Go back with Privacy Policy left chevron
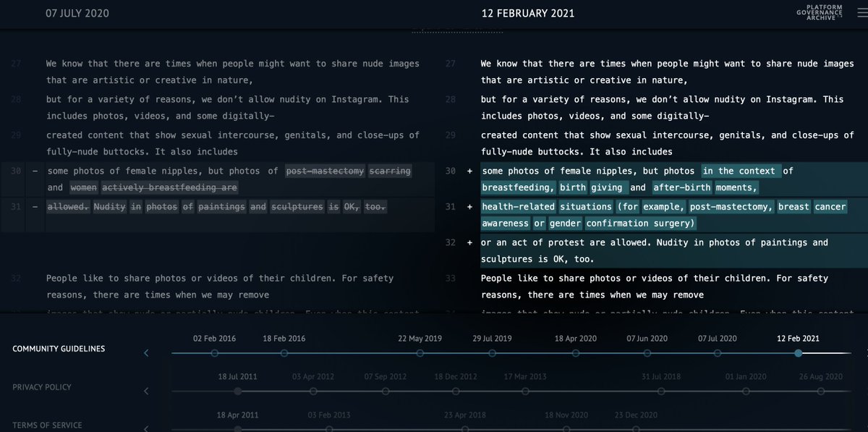The width and height of the screenshot is (868, 432). (146, 391)
